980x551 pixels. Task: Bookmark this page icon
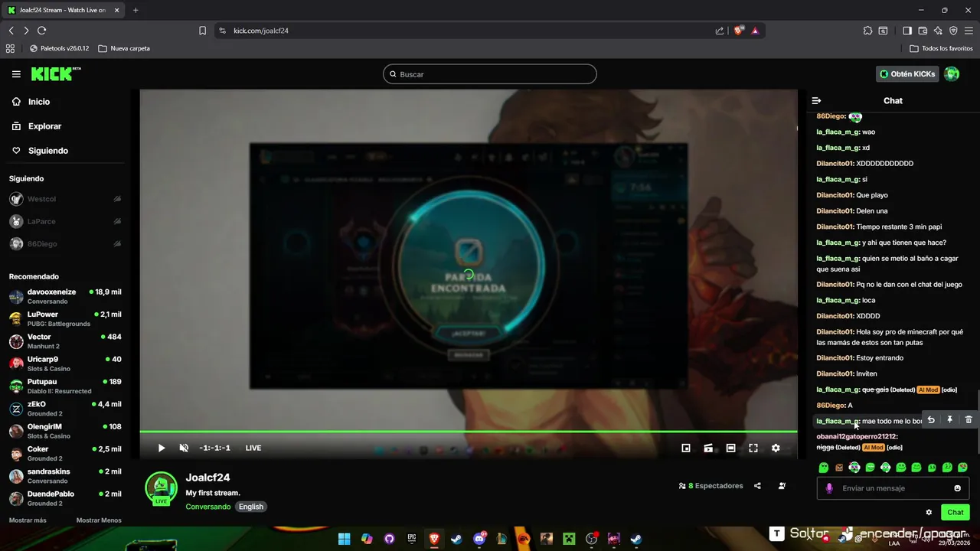(202, 31)
